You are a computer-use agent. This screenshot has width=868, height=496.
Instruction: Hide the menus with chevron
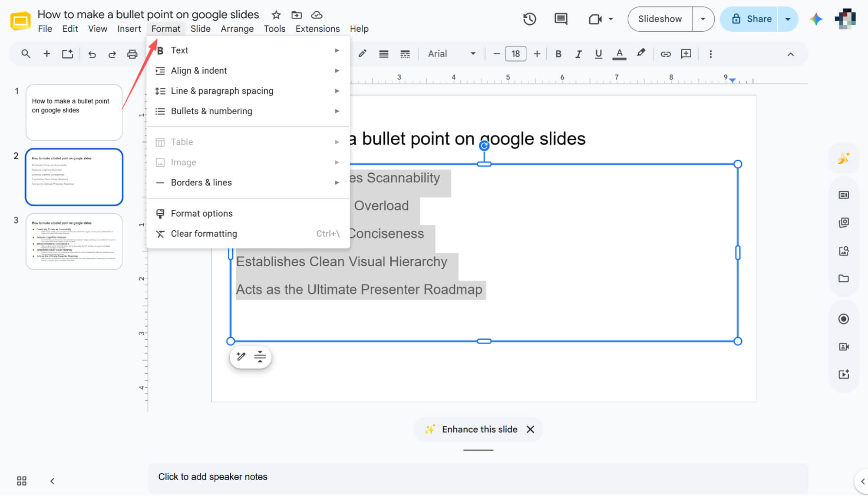point(790,54)
